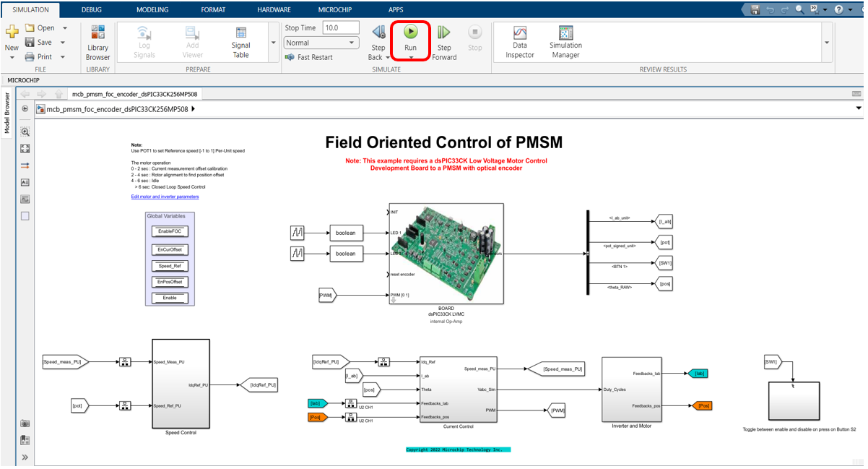The width and height of the screenshot is (868, 469).
Task: Switch to the SIMULATION tab
Action: (x=30, y=9)
